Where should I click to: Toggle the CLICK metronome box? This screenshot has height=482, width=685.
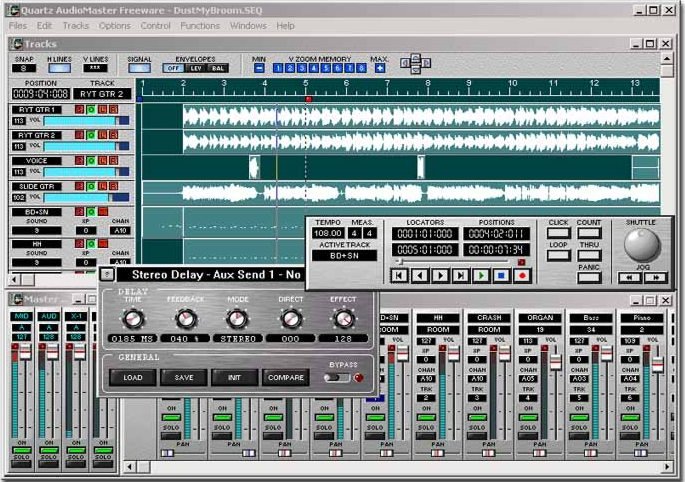(x=558, y=233)
